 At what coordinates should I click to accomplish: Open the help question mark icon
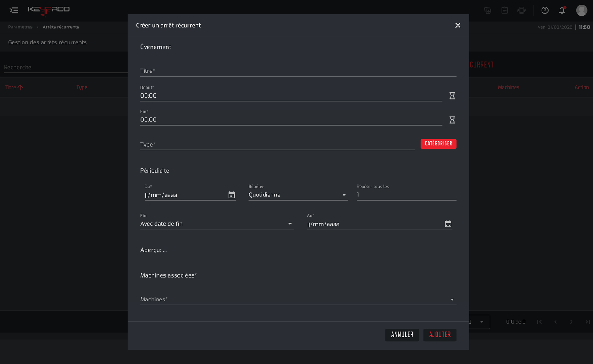[545, 10]
